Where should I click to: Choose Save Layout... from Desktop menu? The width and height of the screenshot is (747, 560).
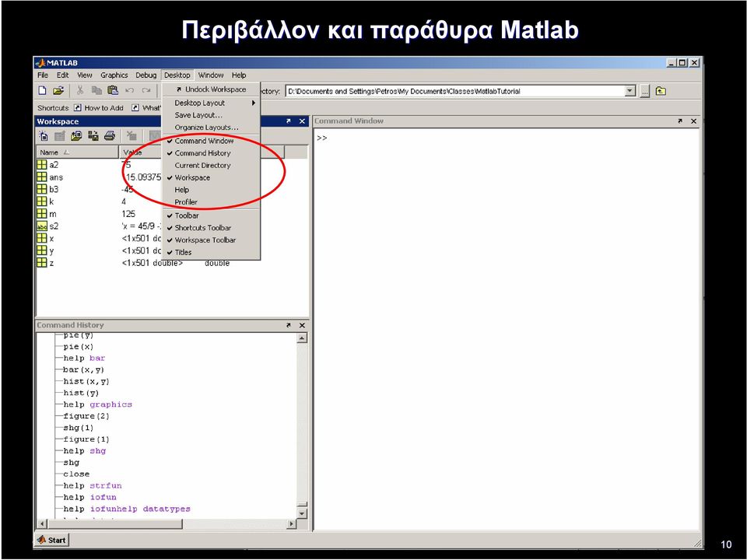[x=211, y=115]
